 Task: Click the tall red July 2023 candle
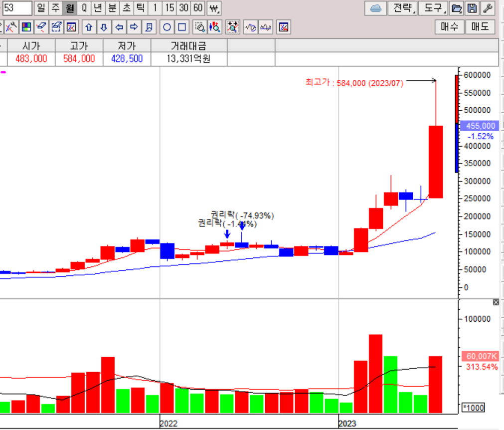tap(436, 162)
